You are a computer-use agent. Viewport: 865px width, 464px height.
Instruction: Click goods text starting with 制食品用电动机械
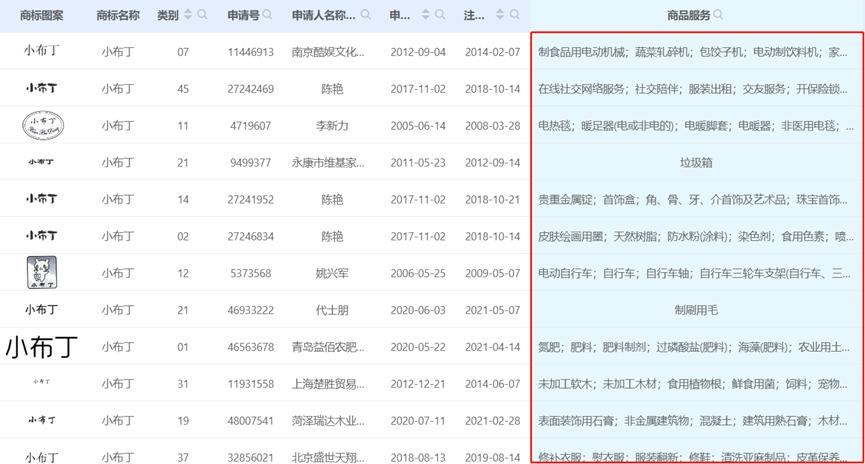[x=693, y=52]
